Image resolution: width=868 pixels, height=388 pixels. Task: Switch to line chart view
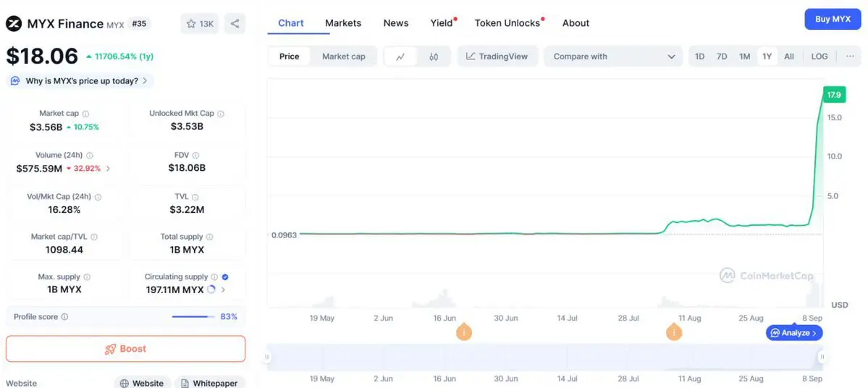click(401, 56)
